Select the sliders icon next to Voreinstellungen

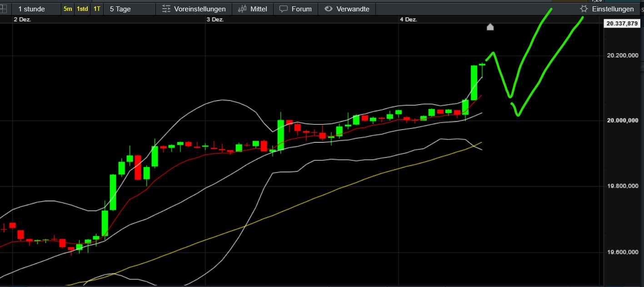[x=166, y=9]
